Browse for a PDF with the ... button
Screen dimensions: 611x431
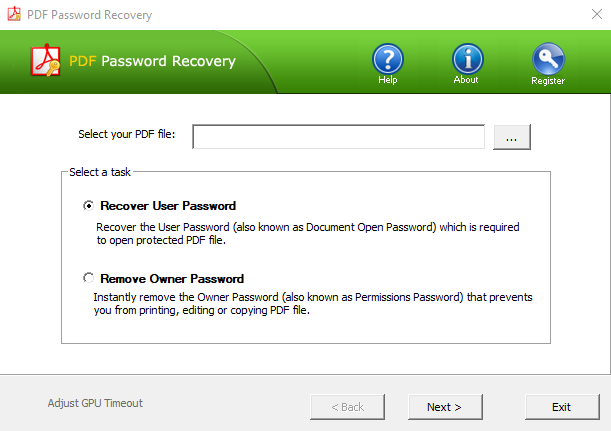pyautogui.click(x=511, y=137)
